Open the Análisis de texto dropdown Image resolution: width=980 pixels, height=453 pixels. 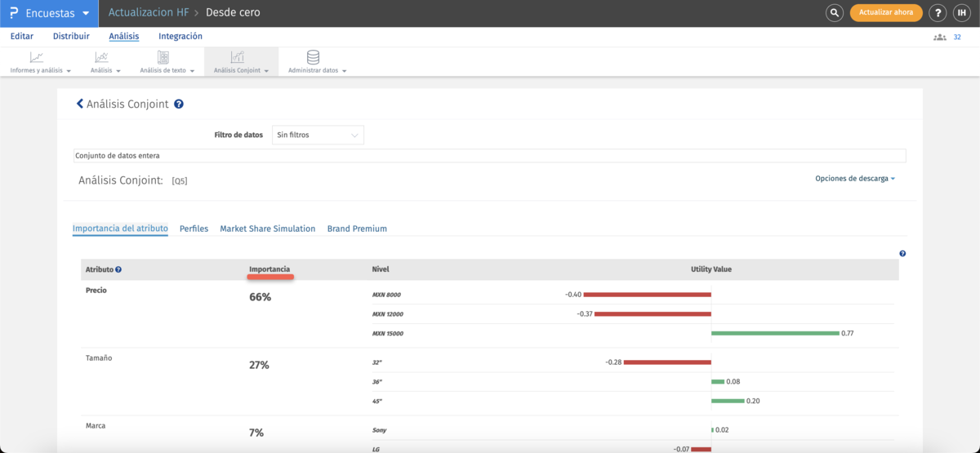coord(167,62)
